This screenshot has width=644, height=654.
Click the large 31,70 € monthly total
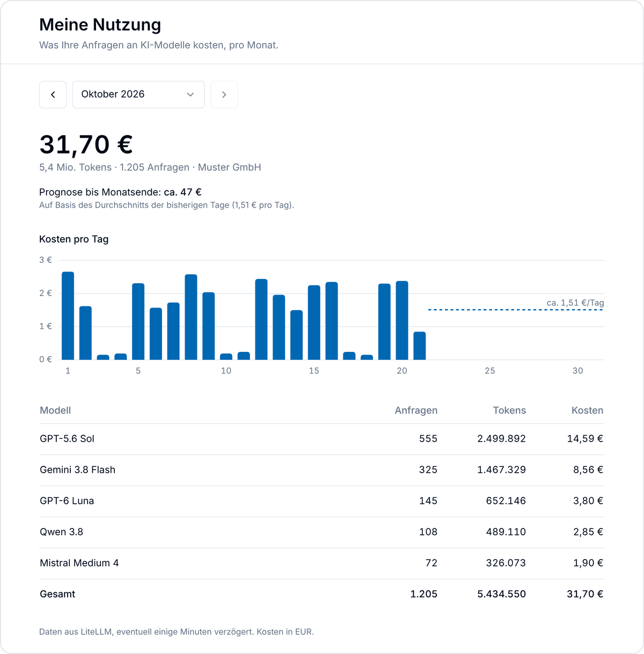(86, 145)
